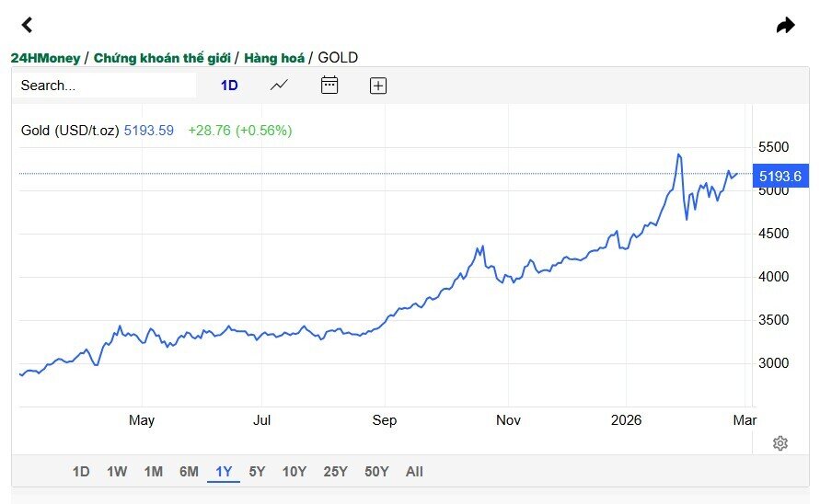
Task: Switch to the 1D range tab
Action: tap(81, 472)
